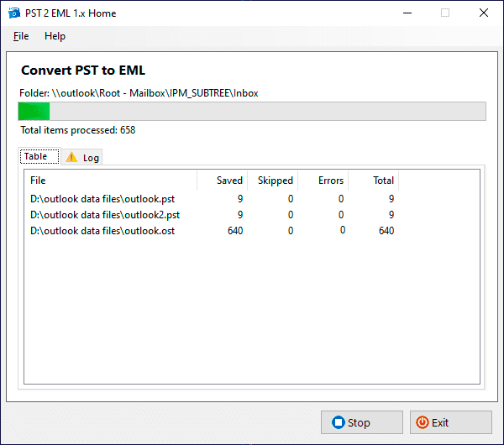Click the Skipped column header
Screen dimensions: 504x445
[272, 181]
